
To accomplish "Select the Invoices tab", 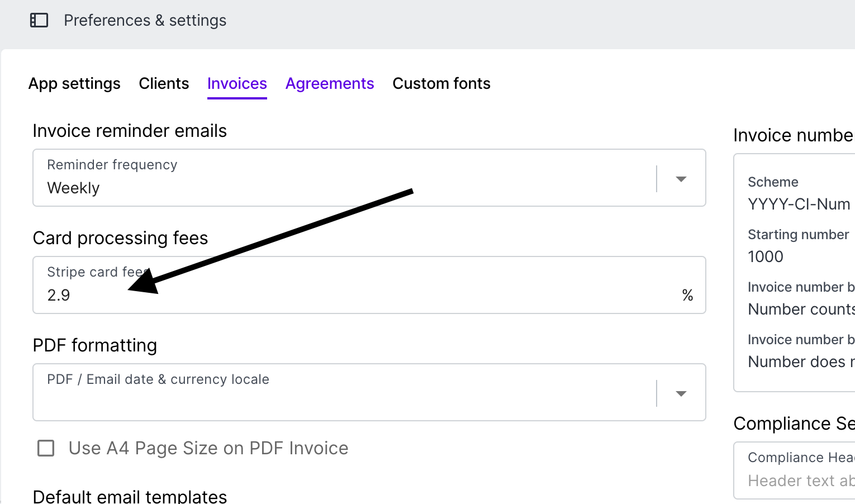I will (x=237, y=83).
